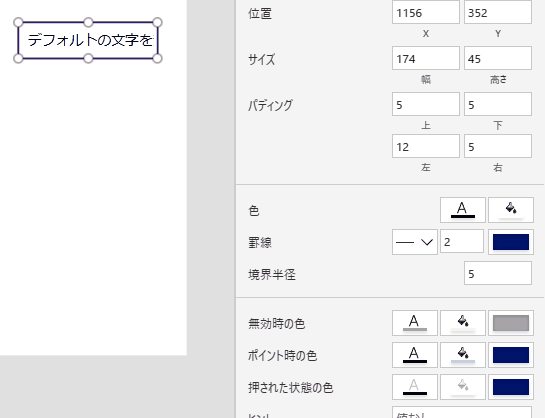This screenshot has height=418, width=545.
Task: Select the text input with デフォルトの文字を
Action: pyautogui.click(x=88, y=40)
